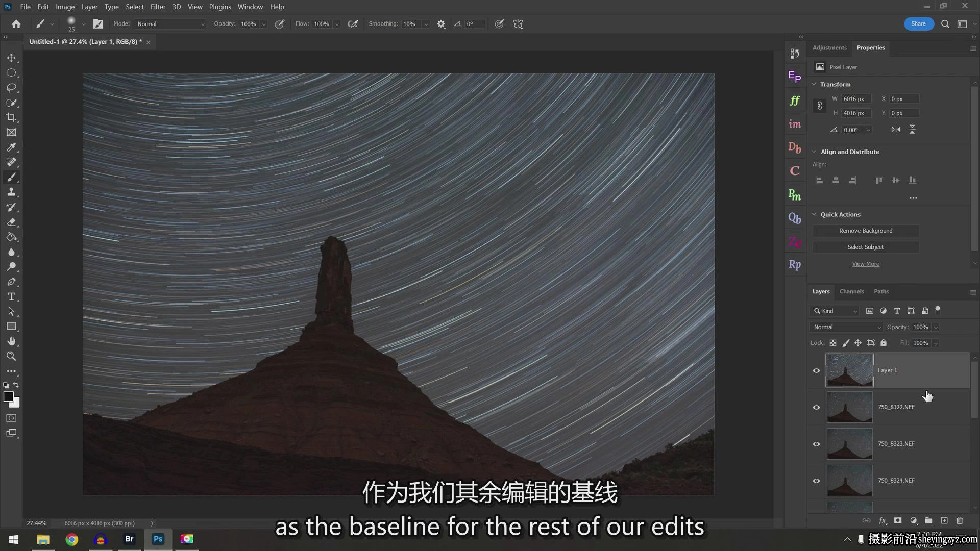Viewport: 980px width, 551px height.
Task: Select the Type tool
Action: [11, 296]
